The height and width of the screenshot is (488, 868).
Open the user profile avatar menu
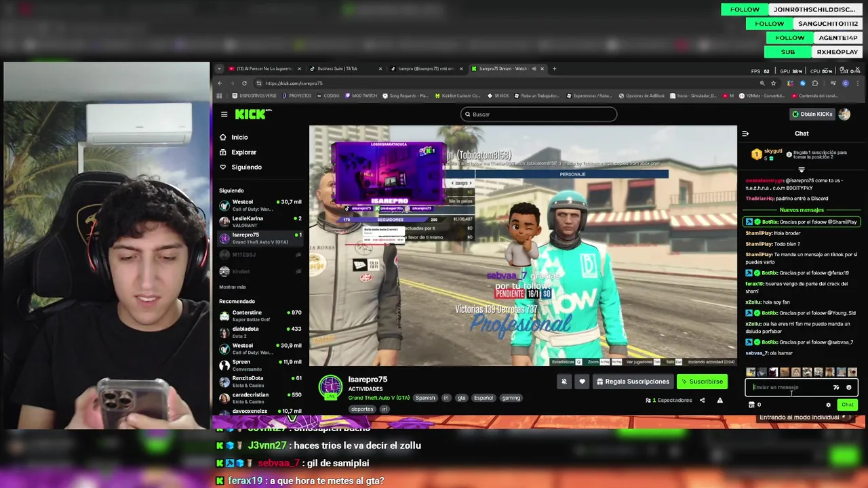click(x=844, y=114)
